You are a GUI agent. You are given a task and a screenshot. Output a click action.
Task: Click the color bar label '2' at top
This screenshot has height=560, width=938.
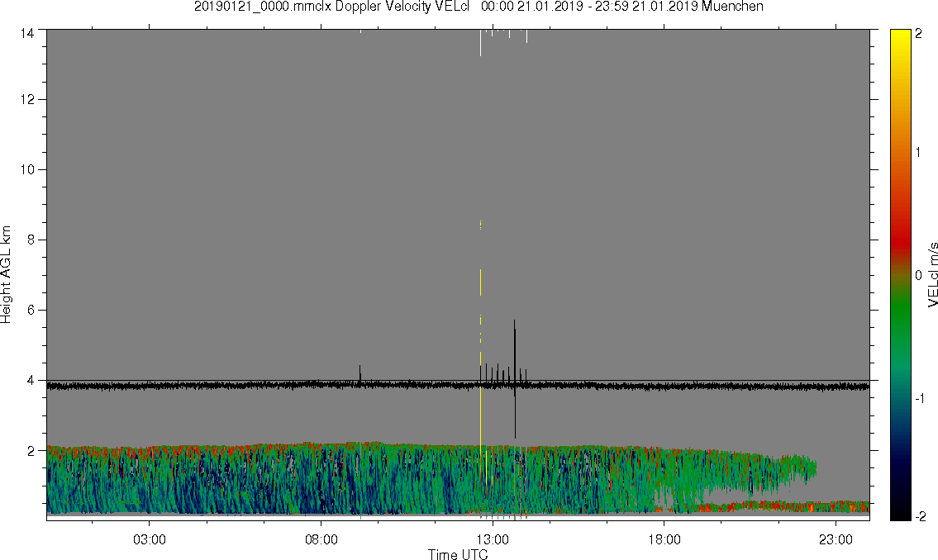pyautogui.click(x=918, y=34)
